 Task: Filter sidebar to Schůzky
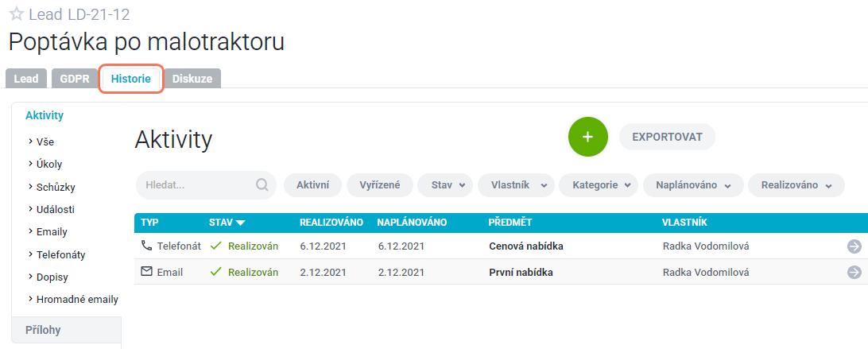56,188
